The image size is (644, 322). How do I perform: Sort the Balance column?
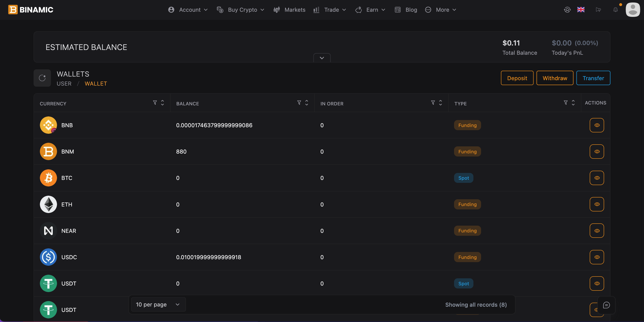point(306,103)
